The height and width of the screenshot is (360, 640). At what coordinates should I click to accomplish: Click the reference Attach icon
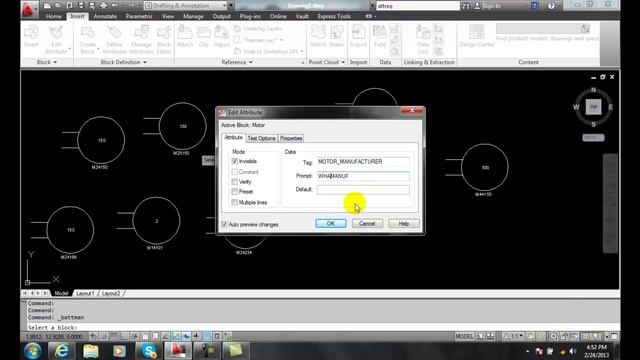[185, 32]
